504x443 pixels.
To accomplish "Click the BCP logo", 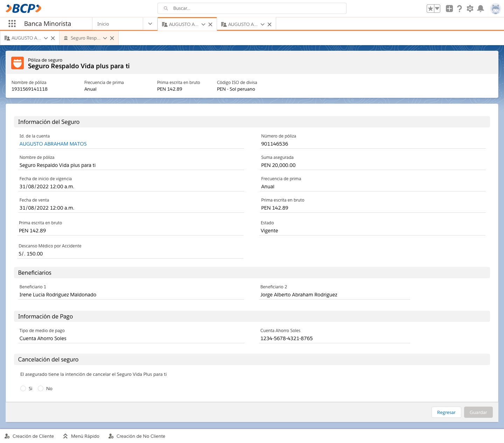I will pos(23,8).
